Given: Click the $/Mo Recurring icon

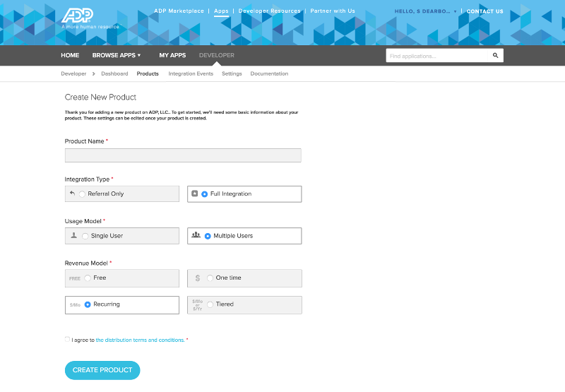Looking at the screenshot, I should [75, 305].
